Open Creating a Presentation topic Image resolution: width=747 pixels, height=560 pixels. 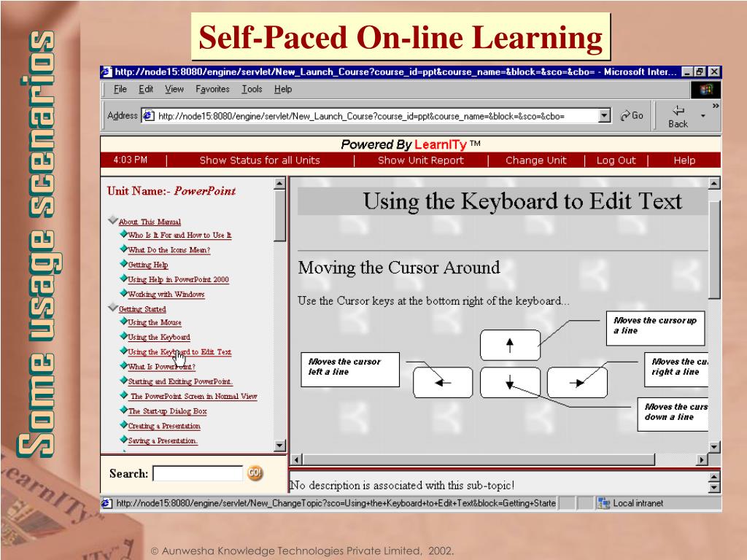tap(164, 426)
